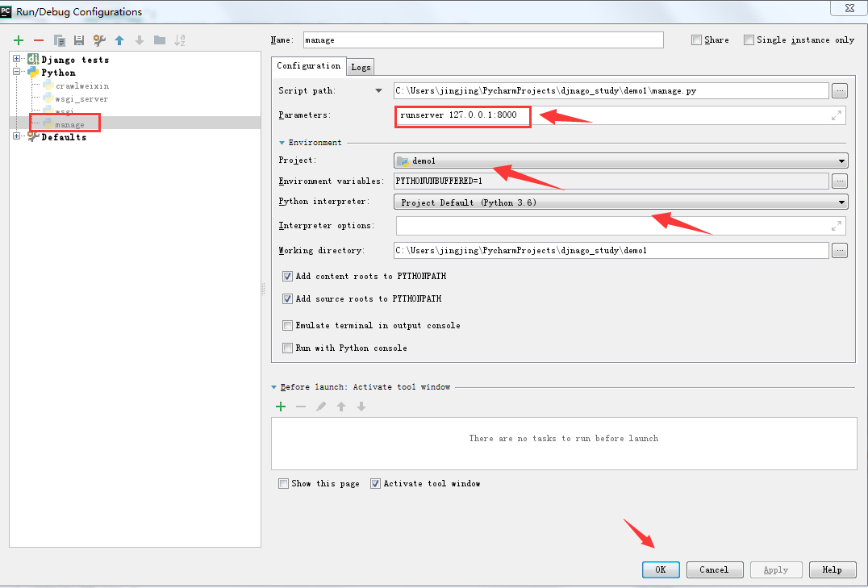Viewport: 868px width, 588px height.
Task: Expand the Django tests tree node
Action: [x=17, y=59]
